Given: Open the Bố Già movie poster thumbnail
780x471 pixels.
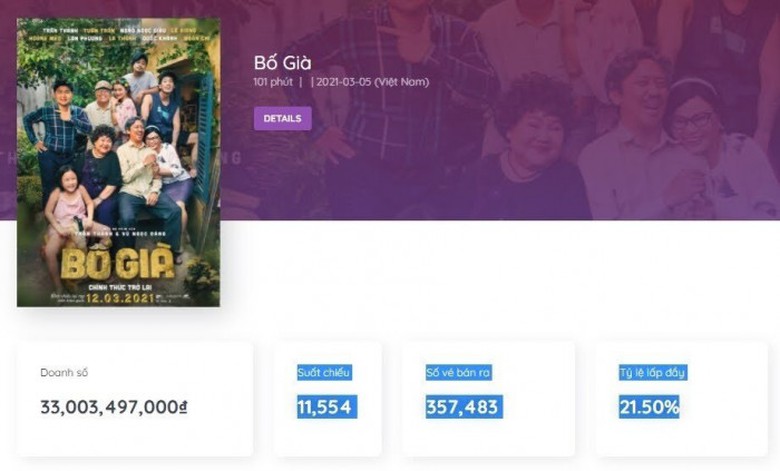Looking at the screenshot, I should [118, 162].
